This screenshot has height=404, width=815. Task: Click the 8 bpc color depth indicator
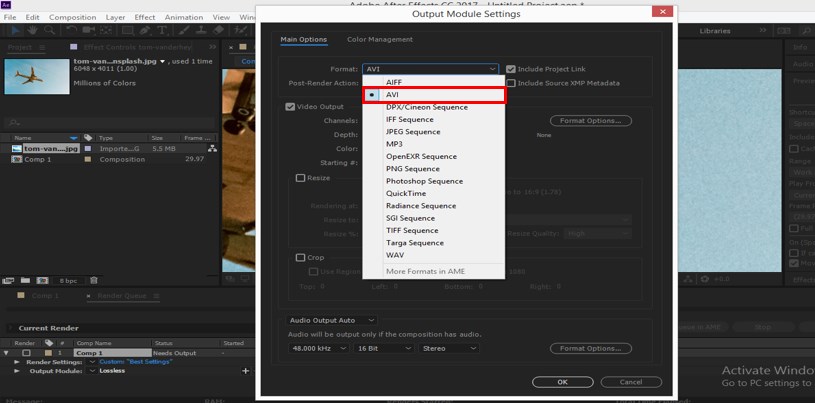coord(68,281)
